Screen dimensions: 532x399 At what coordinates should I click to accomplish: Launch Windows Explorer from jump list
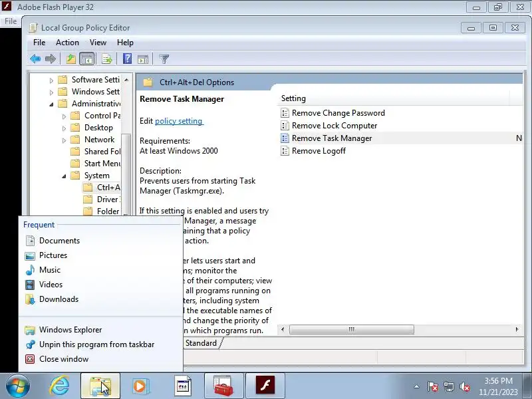pos(101,329)
